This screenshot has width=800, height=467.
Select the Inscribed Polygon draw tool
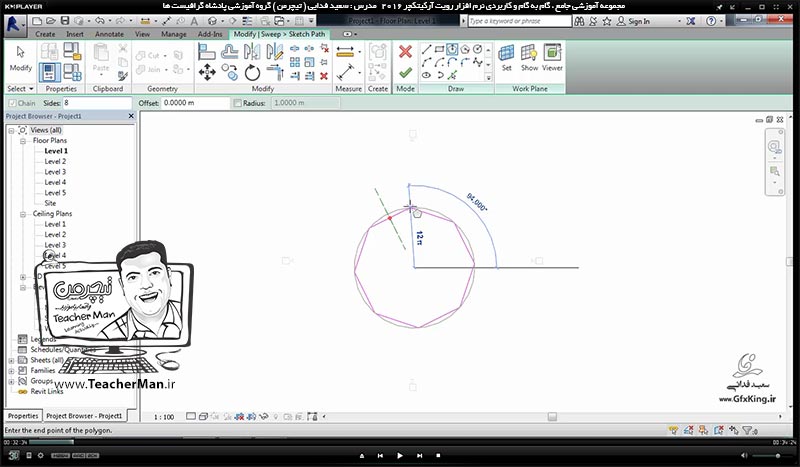click(452, 49)
